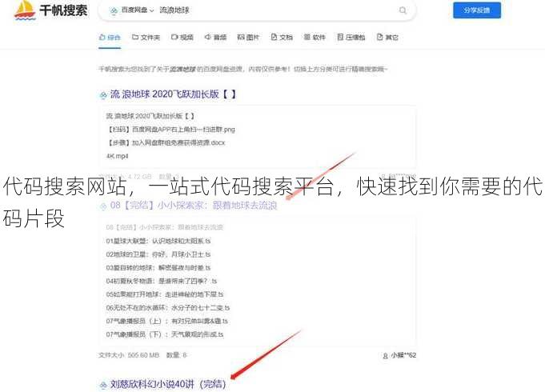This screenshot has height=392, width=545.
Task: Click the magnifier search icon
Action: (x=403, y=10)
